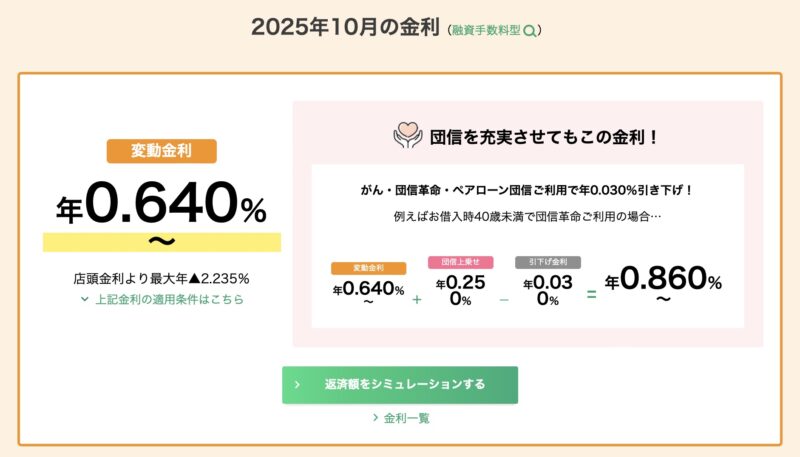The width and height of the screenshot is (800, 457).
Task: Click the gray 引下げ金利 badge
Action: 546,262
